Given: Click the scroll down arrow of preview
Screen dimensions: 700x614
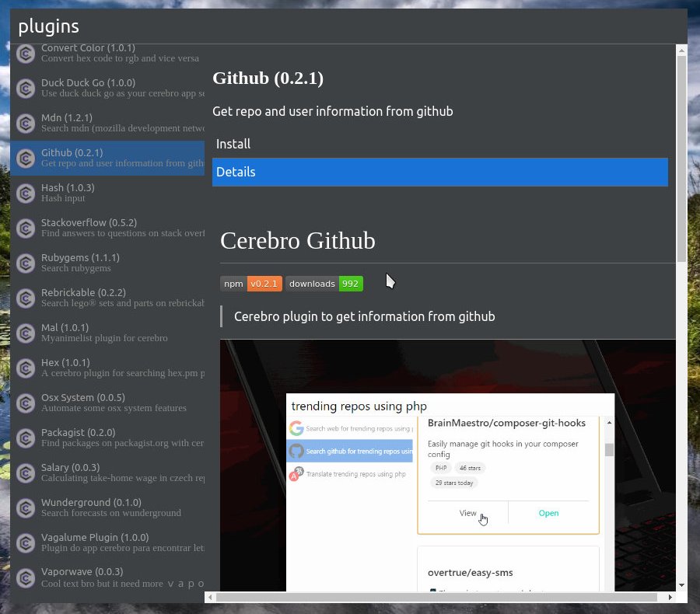Looking at the screenshot, I should pos(681,585).
